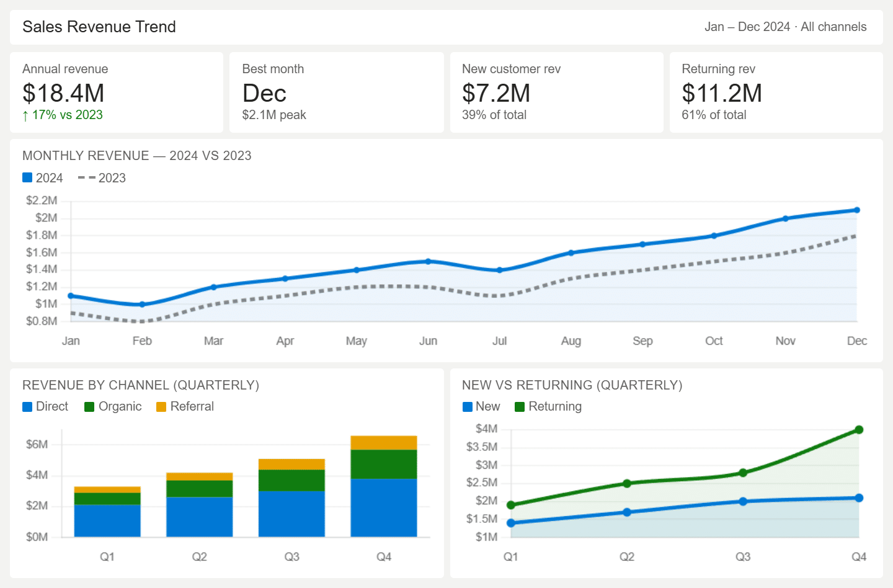The width and height of the screenshot is (893, 588).
Task: Click the blue Direct legend swatch
Action: point(27,407)
